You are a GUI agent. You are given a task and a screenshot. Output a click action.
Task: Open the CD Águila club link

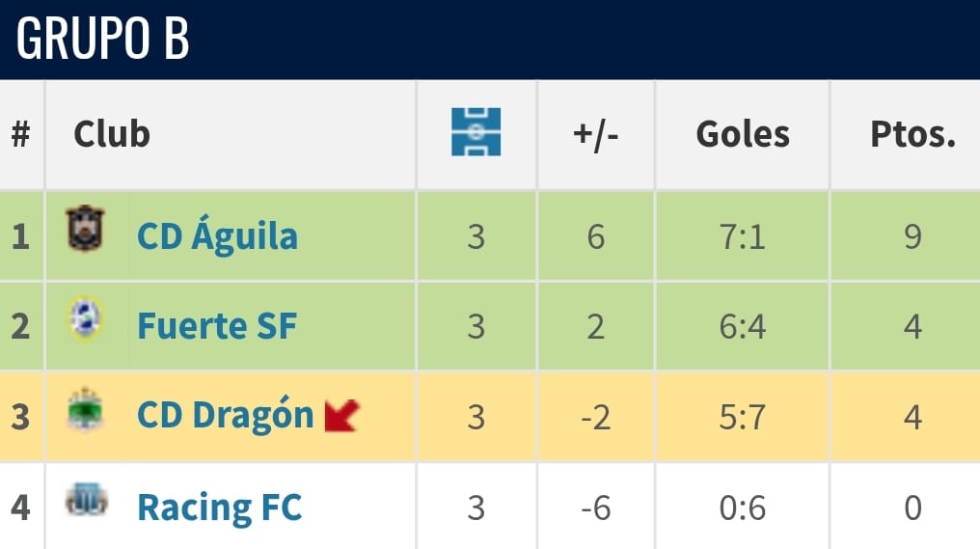[217, 236]
